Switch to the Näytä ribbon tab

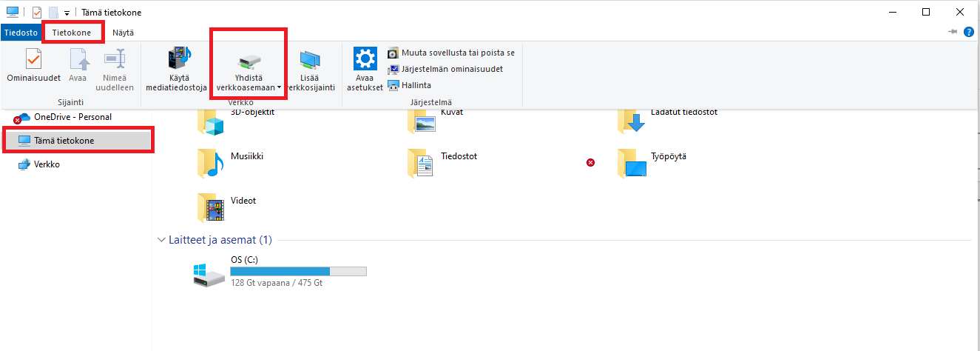tap(123, 33)
